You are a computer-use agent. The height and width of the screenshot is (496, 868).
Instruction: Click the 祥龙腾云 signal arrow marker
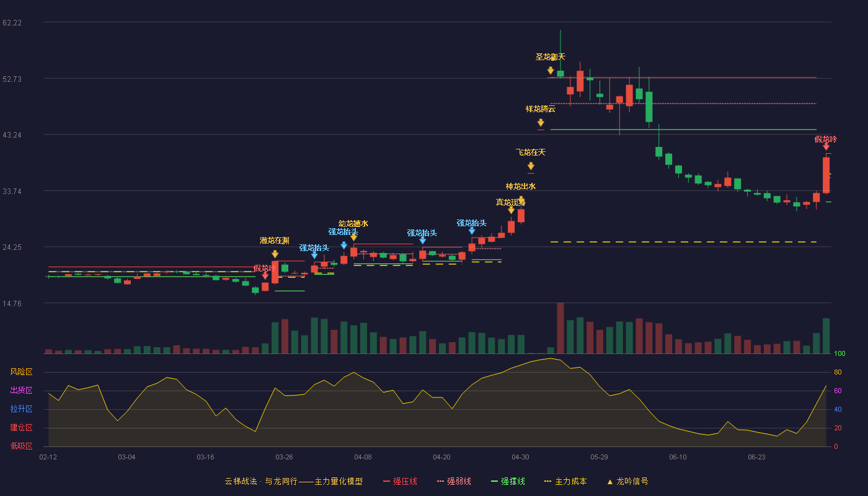541,123
